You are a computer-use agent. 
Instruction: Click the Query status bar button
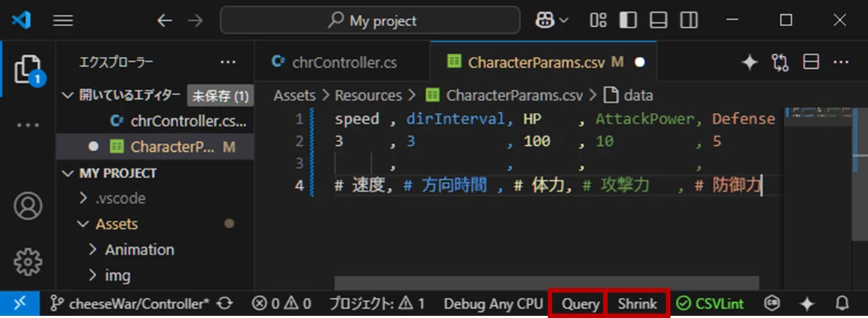click(x=581, y=304)
